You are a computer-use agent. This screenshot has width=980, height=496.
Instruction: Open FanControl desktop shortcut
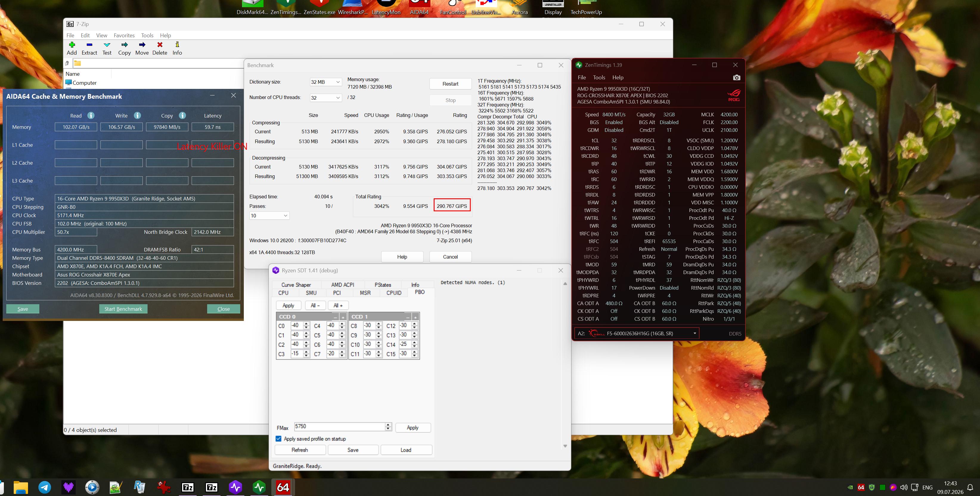click(x=453, y=8)
